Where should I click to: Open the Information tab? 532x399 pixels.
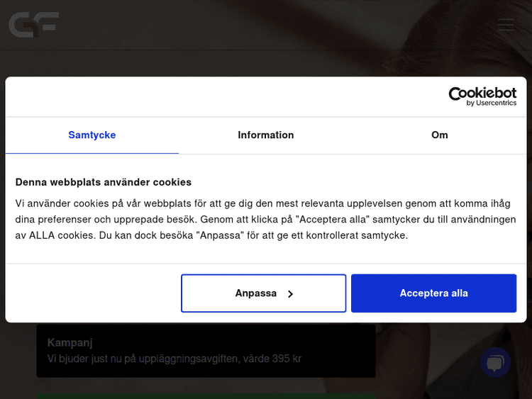pos(266,135)
